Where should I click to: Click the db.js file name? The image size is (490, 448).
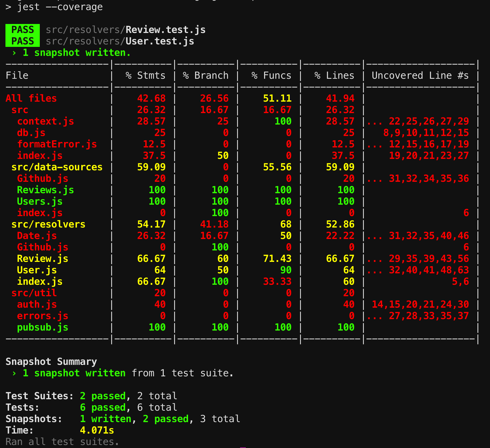click(31, 133)
